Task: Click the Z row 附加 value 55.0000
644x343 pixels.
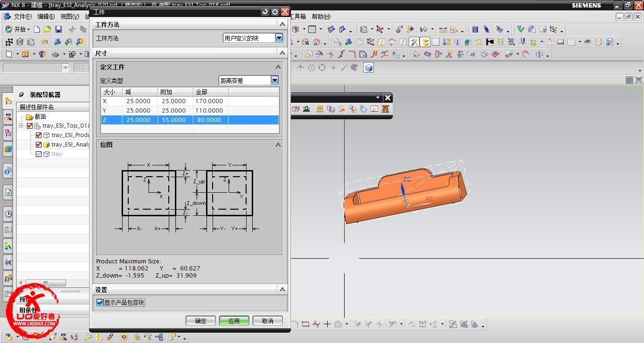Action: [x=175, y=120]
